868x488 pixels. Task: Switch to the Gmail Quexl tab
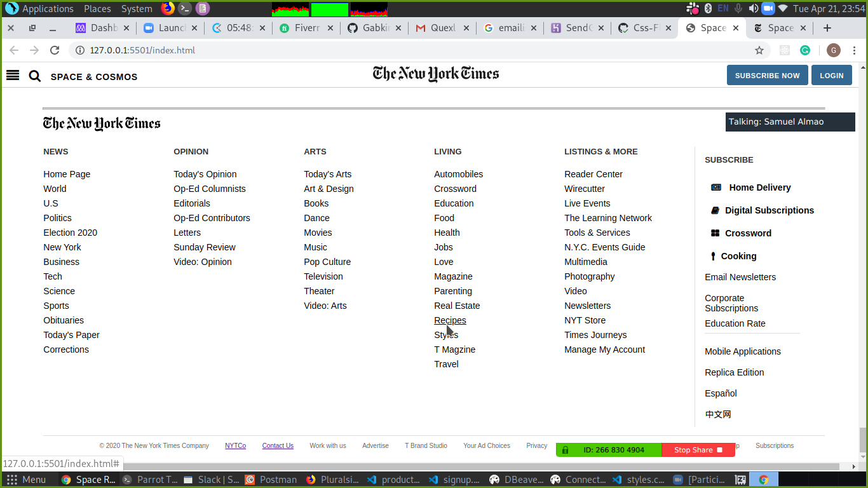click(x=442, y=28)
